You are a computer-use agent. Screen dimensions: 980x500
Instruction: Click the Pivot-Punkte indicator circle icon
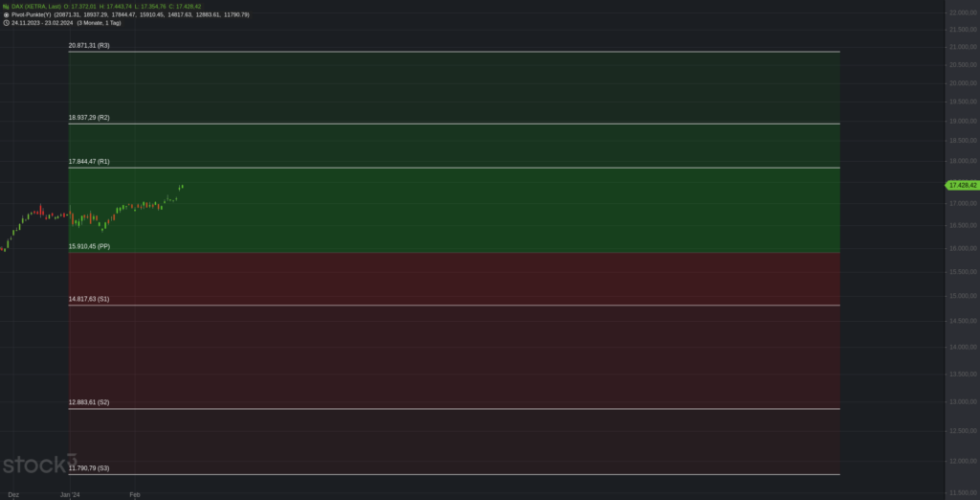tap(6, 14)
